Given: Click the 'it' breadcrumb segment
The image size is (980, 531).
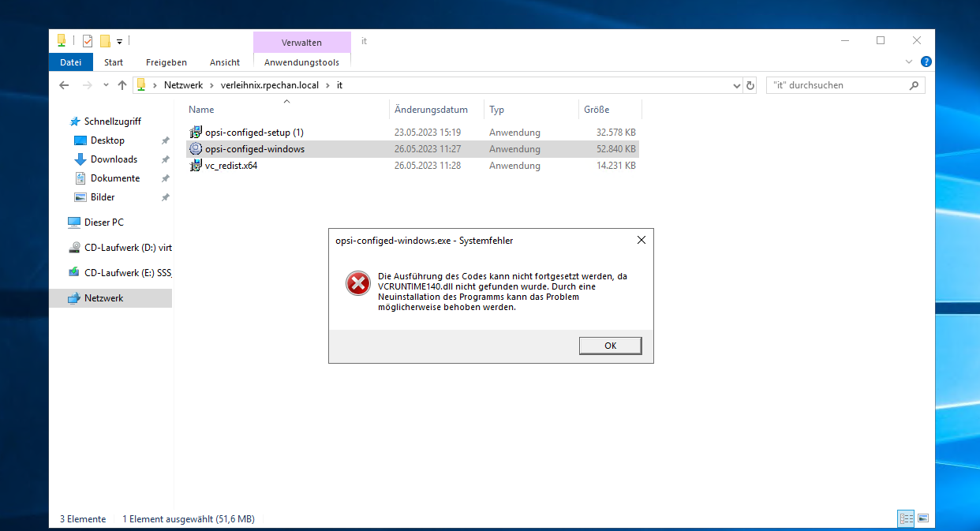Looking at the screenshot, I should 339,85.
